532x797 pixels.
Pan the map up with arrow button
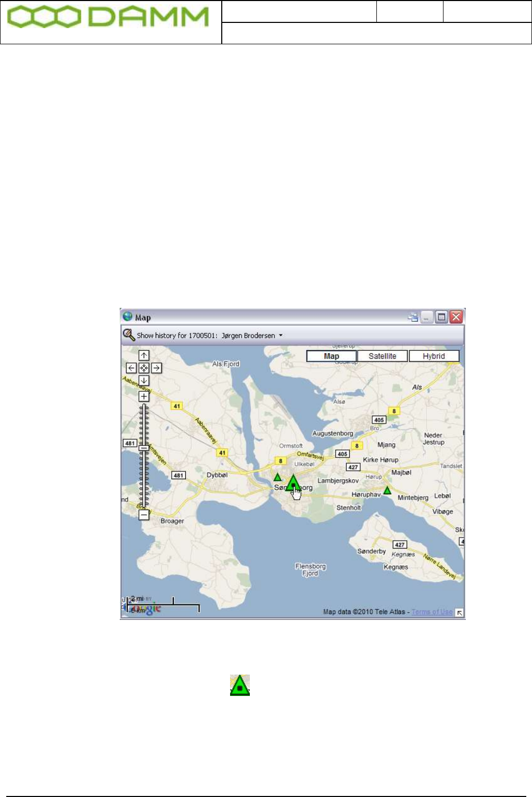pos(144,355)
